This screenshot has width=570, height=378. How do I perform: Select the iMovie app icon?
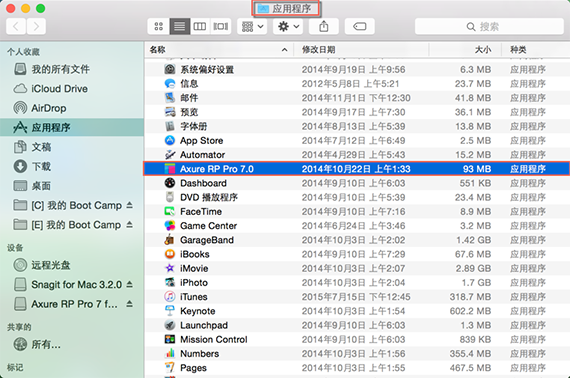(x=170, y=268)
